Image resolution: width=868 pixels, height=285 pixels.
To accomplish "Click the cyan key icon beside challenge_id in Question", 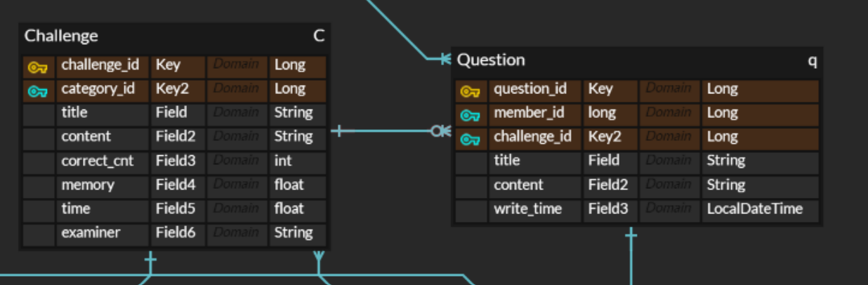I will [x=471, y=139].
